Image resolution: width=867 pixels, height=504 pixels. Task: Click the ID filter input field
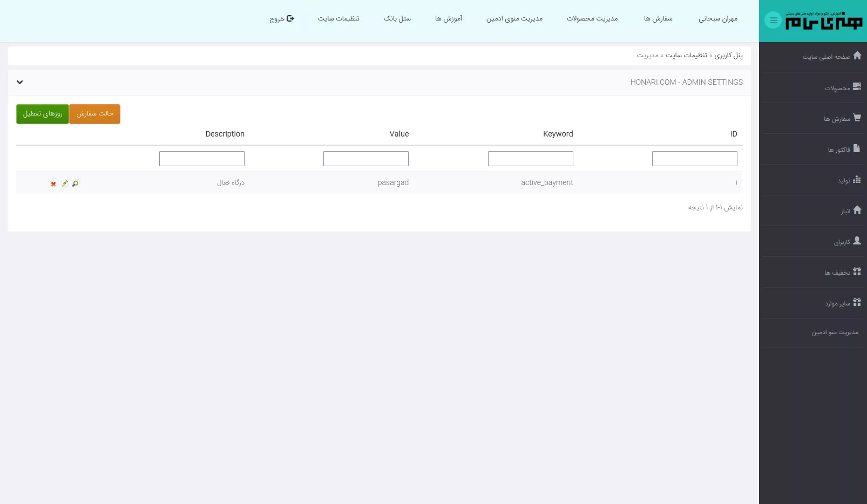pos(695,159)
